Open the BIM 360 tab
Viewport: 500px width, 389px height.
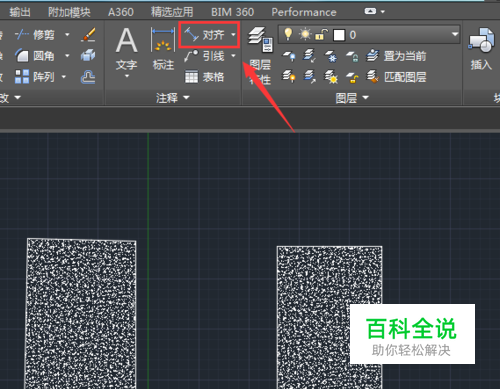pyautogui.click(x=232, y=12)
